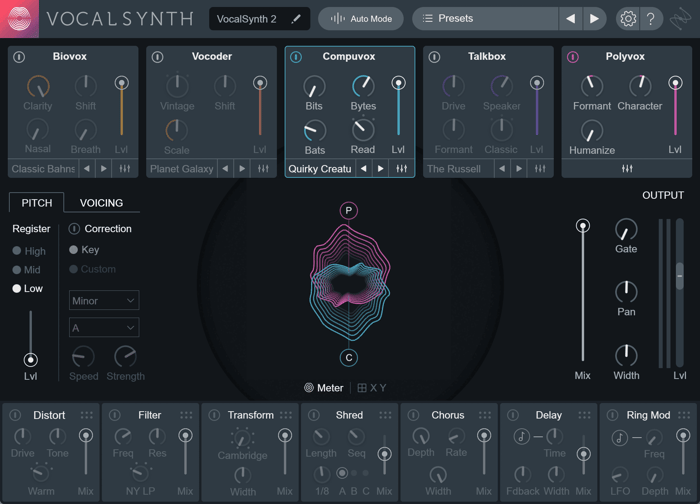Go to previous Talkbox preset
This screenshot has width=700, height=504.
[502, 169]
